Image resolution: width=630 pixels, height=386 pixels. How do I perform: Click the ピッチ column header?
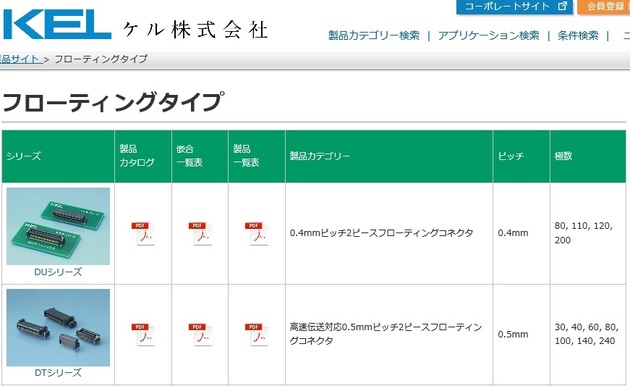[521, 156]
